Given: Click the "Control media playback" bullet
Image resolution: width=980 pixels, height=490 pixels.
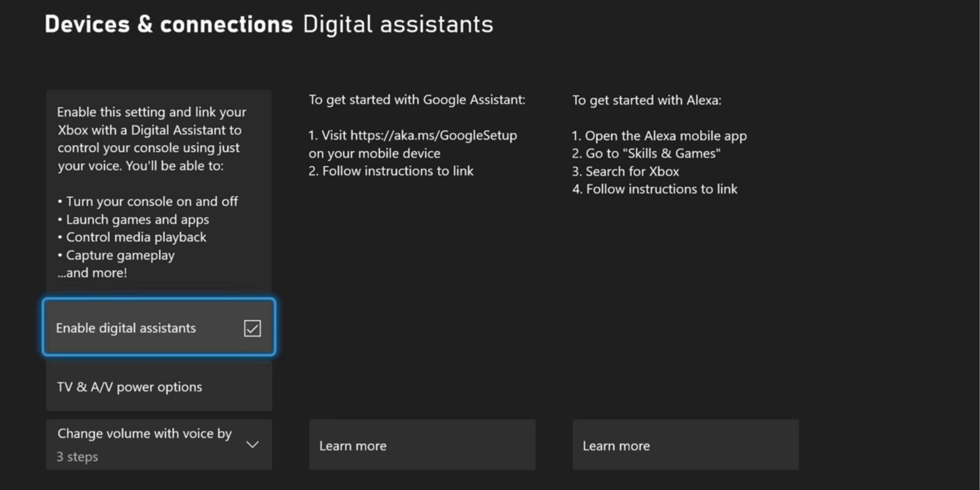Looking at the screenshot, I should click(135, 237).
